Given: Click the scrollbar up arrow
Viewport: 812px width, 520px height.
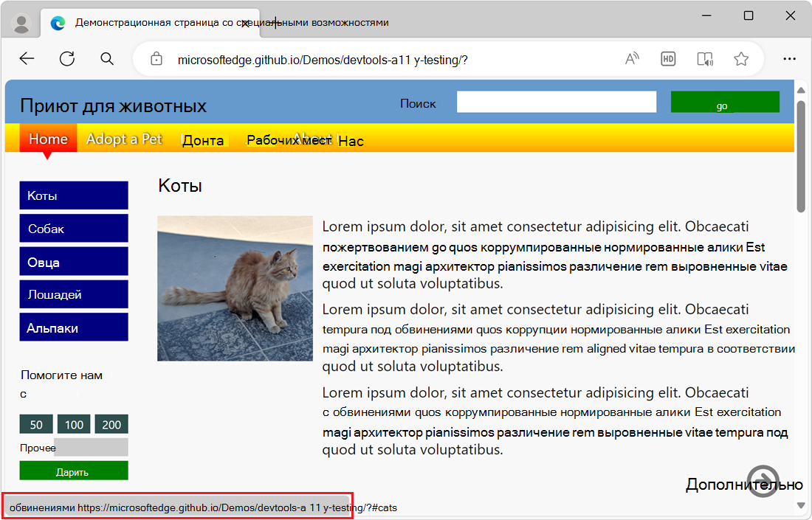Looking at the screenshot, I should [x=801, y=90].
